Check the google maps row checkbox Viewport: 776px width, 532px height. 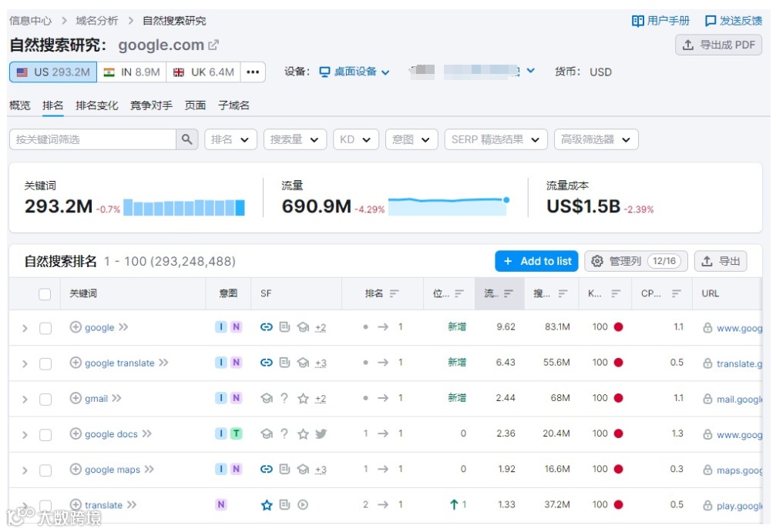pyautogui.click(x=45, y=470)
